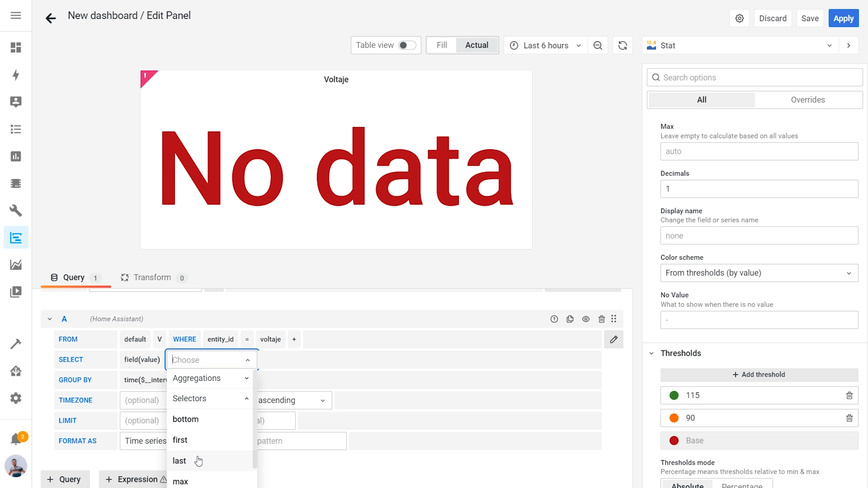Open notifications bell in sidebar

(16, 438)
